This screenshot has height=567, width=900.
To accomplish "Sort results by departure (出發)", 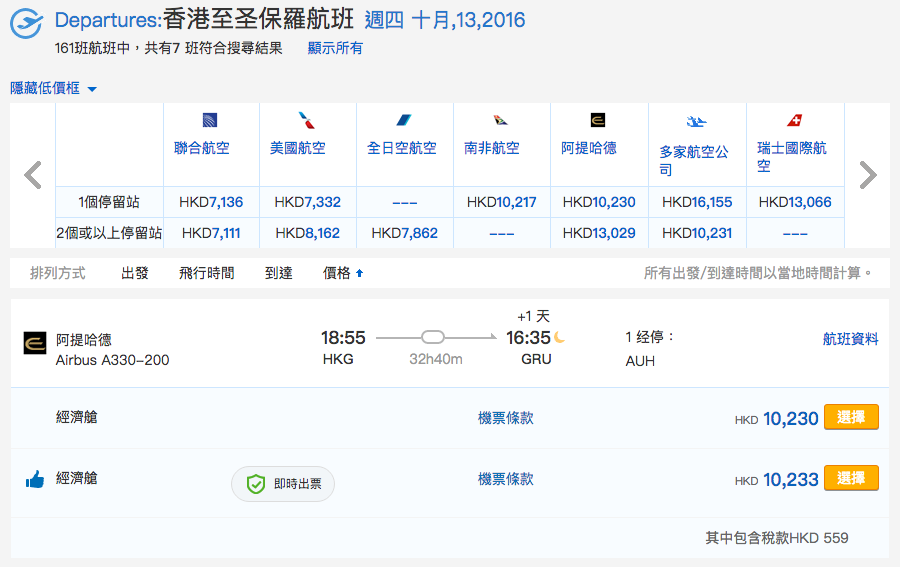I will click(135, 273).
